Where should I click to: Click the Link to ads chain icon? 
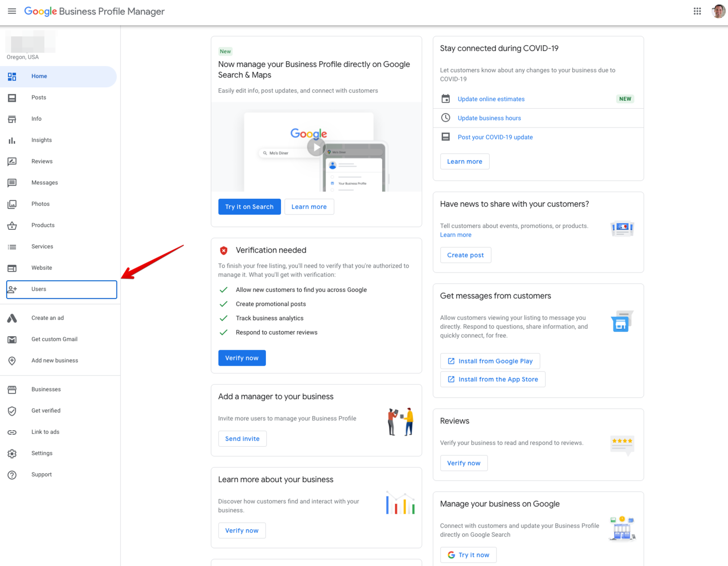tap(12, 432)
